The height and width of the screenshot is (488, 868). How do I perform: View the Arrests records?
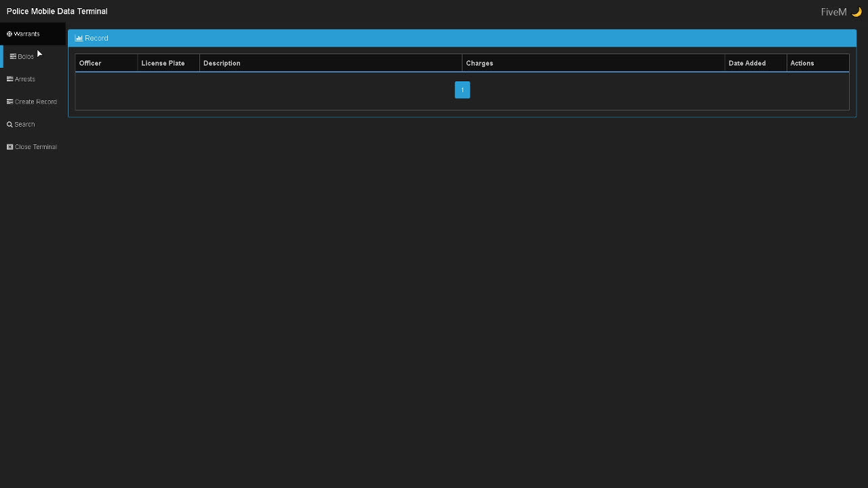point(25,79)
